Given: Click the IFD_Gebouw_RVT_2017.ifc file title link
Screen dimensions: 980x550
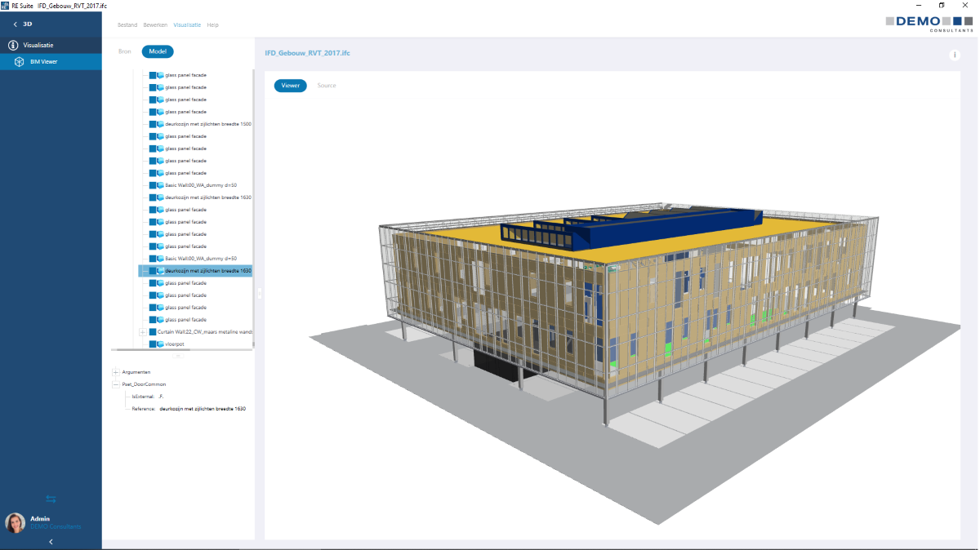Looking at the screenshot, I should 307,52.
